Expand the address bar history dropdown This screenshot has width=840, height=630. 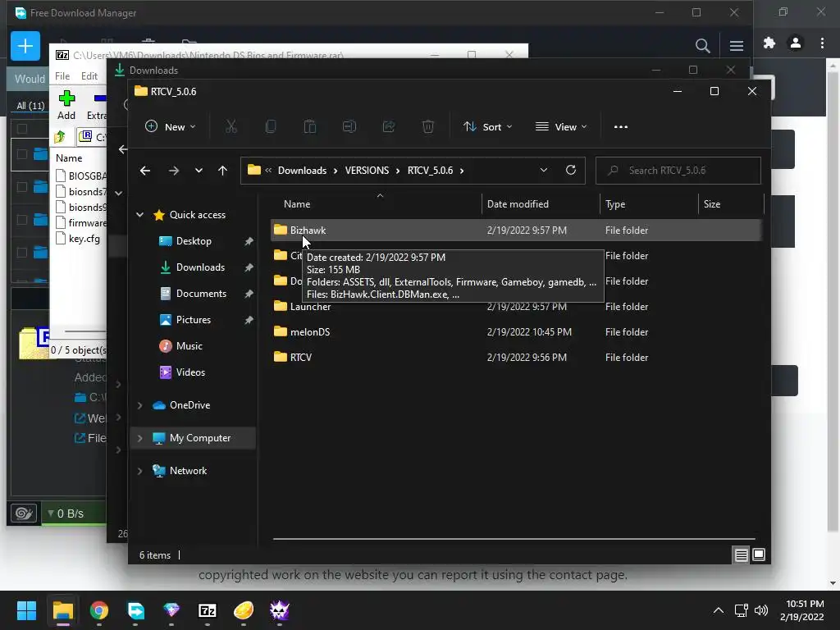pos(544,171)
